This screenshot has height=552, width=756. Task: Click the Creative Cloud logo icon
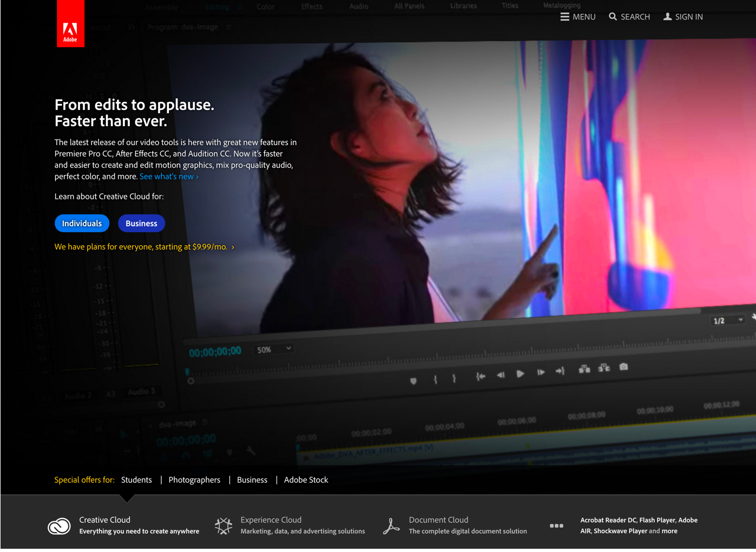tap(59, 526)
